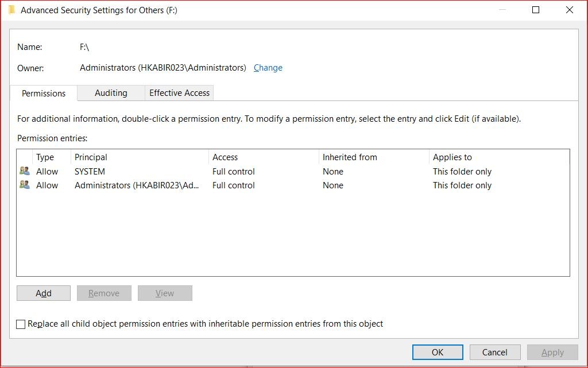588x368 pixels.
Task: Click Allow type in the Administrators row
Action: 47,185
